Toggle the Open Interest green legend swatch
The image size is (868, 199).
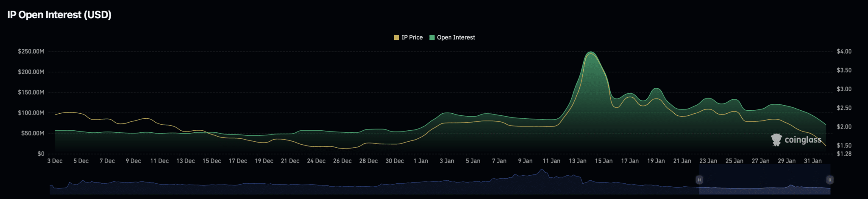[432, 37]
